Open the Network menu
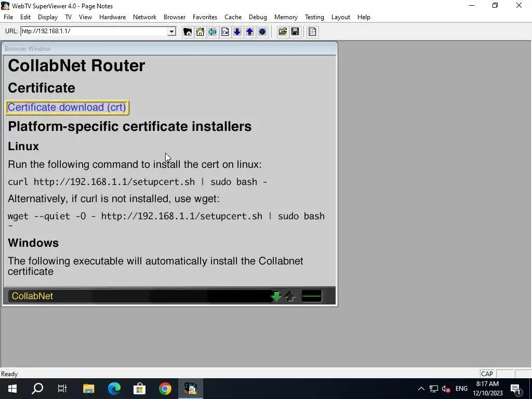 [x=144, y=17]
